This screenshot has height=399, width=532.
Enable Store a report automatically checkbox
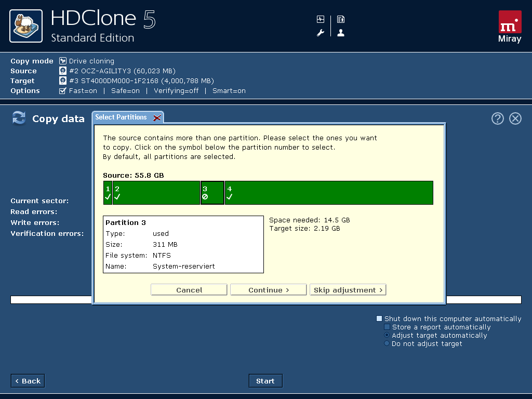click(387, 327)
